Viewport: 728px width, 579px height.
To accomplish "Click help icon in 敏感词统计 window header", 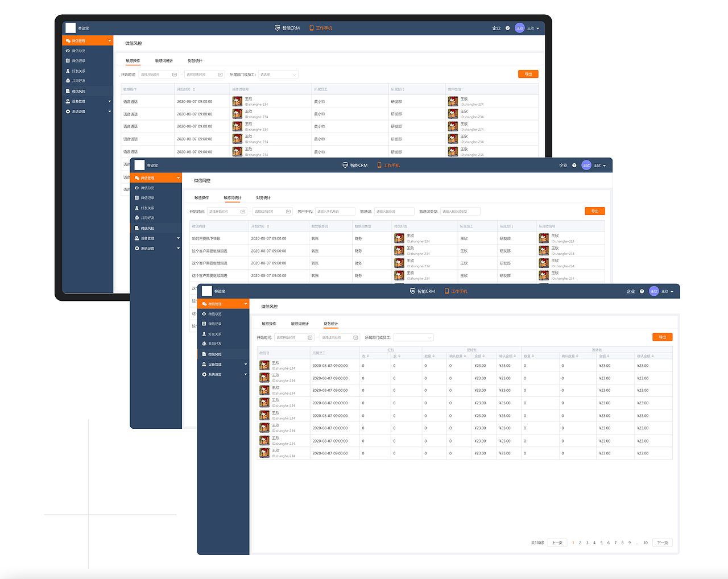I will [x=574, y=166].
